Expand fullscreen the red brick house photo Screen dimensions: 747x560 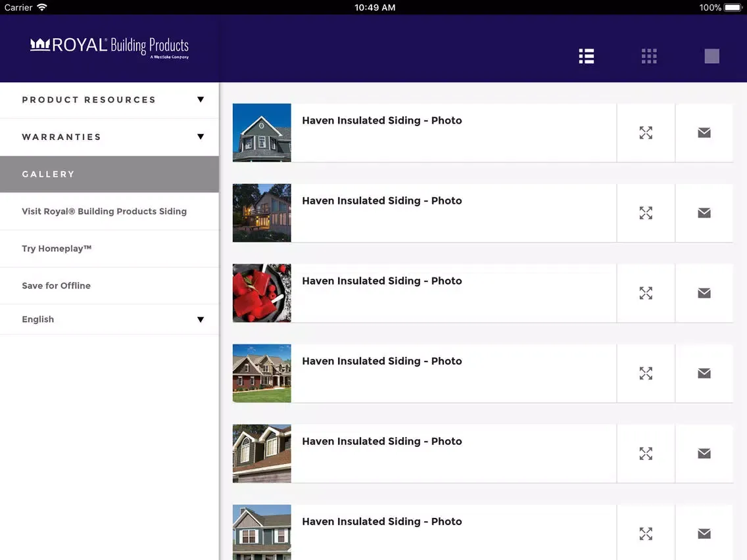coord(646,373)
